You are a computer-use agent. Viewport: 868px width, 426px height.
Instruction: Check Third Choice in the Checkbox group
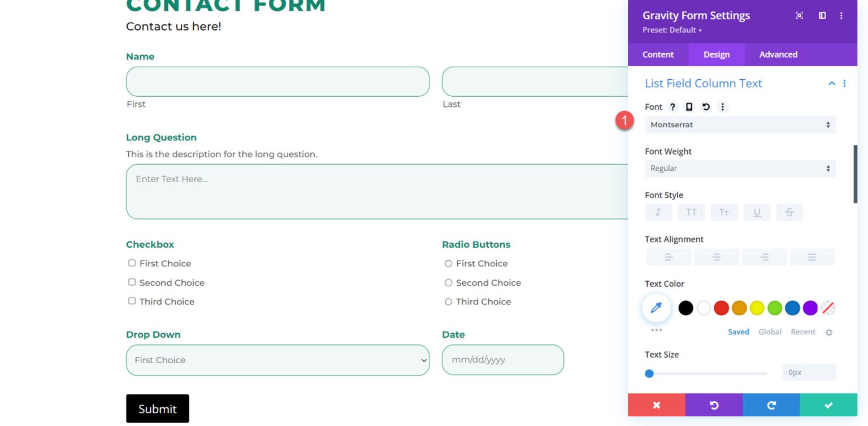(132, 300)
